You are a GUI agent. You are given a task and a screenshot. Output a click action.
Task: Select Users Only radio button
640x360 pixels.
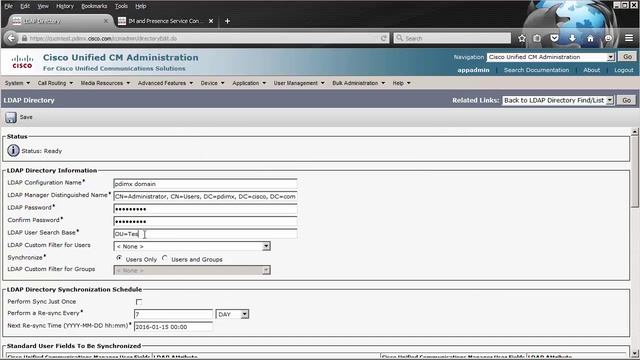pyautogui.click(x=119, y=258)
